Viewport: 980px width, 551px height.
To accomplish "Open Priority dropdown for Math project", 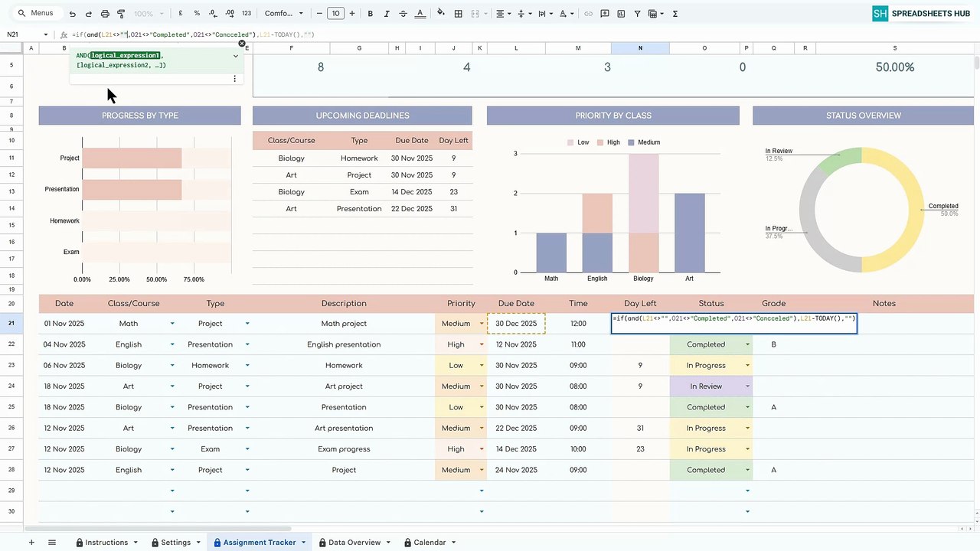I will click(482, 324).
